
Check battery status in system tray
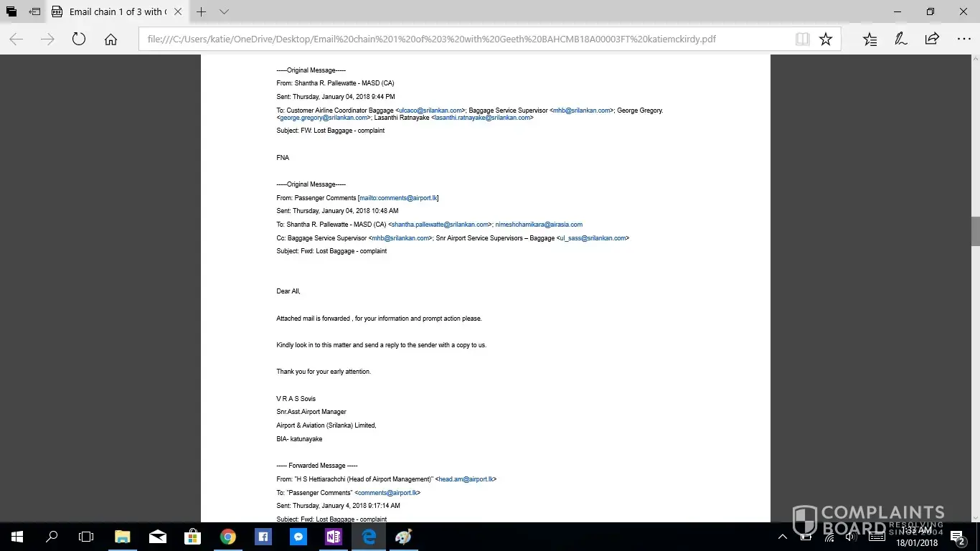point(806,537)
